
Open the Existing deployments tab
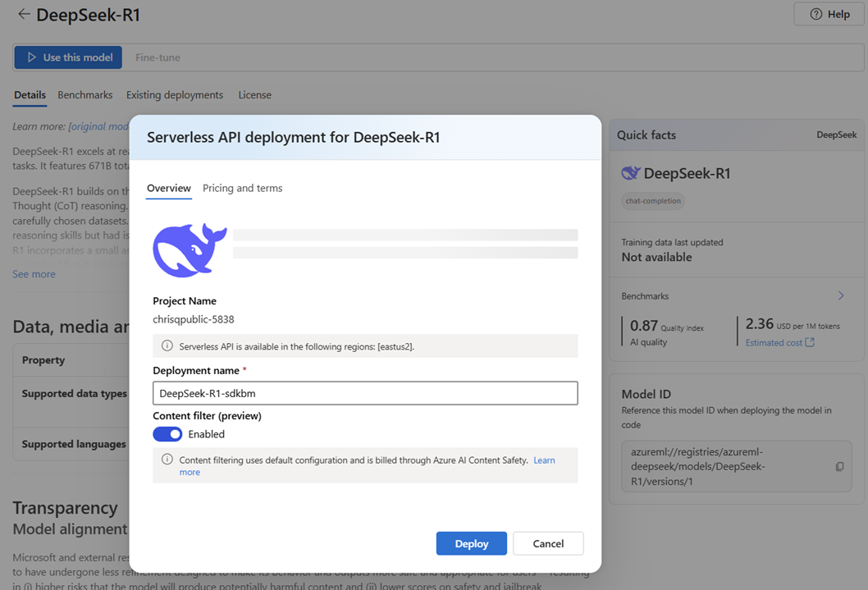pos(175,95)
